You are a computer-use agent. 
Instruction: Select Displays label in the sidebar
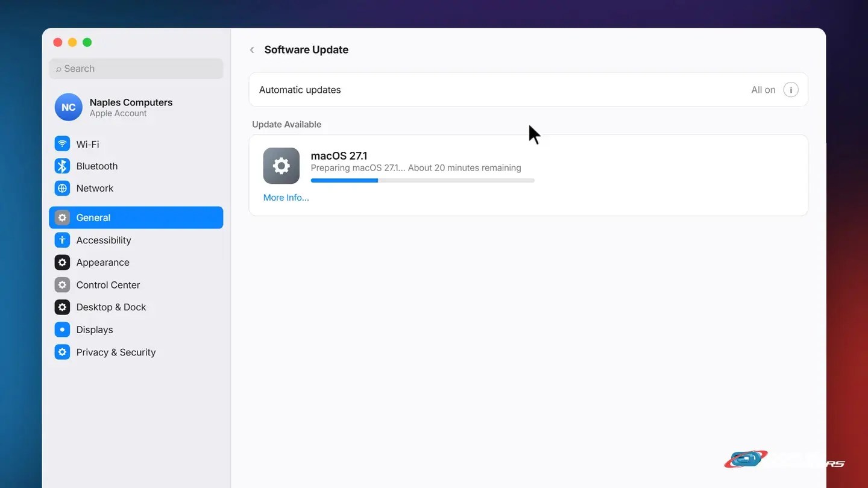[x=95, y=330]
